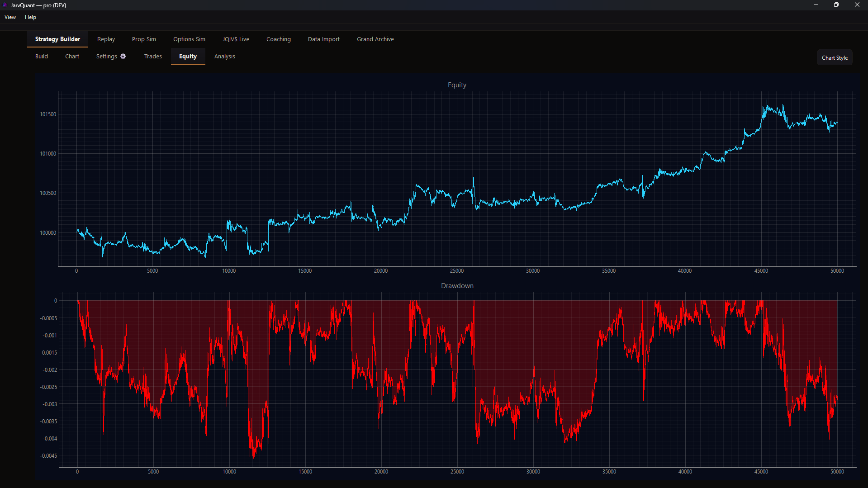Image resolution: width=868 pixels, height=488 pixels.
Task: Open the Help menu
Action: 30,17
